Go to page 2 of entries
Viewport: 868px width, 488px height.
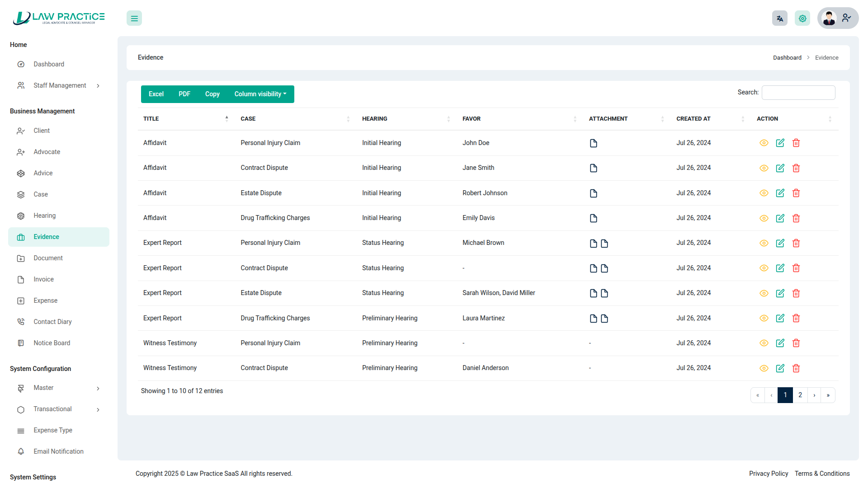(x=800, y=395)
